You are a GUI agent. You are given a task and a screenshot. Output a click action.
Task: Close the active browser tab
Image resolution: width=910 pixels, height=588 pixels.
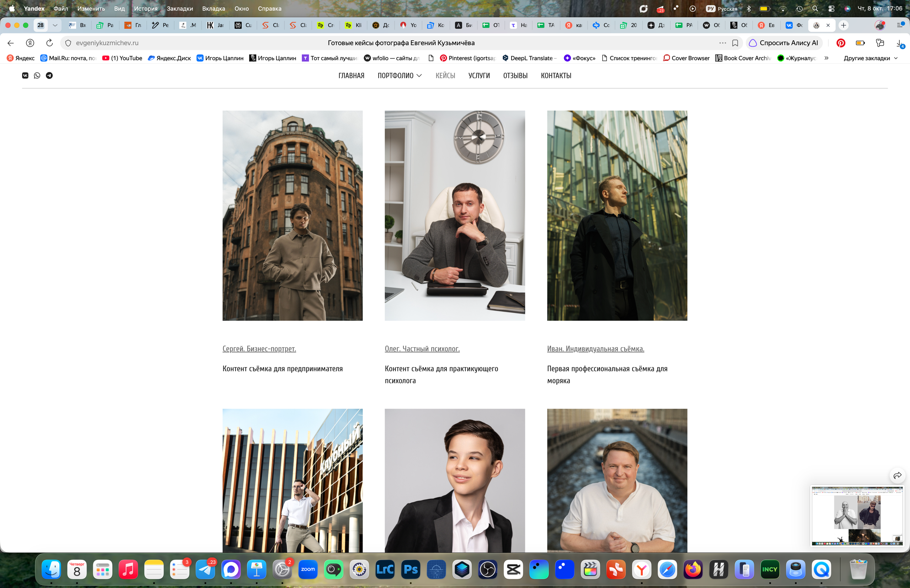coord(828,25)
